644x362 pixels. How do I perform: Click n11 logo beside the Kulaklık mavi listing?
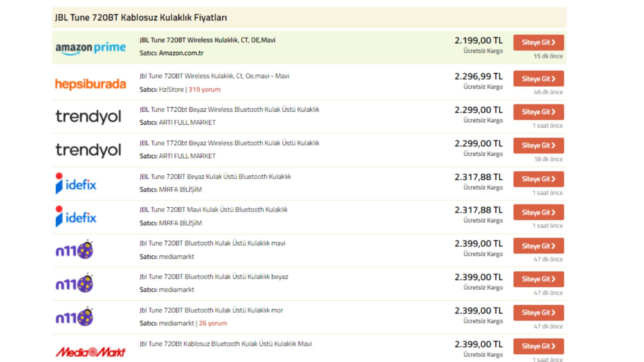[74, 249]
